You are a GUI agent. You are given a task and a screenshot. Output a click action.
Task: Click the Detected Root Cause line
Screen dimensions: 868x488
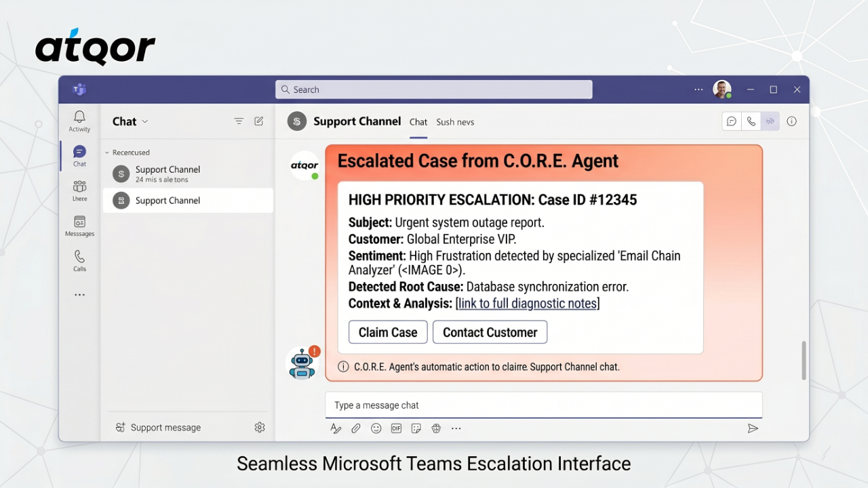pyautogui.click(x=488, y=287)
